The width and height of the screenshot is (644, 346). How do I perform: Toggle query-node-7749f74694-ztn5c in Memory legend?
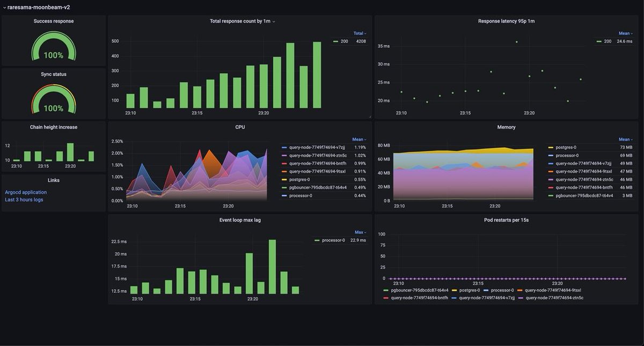[584, 179]
